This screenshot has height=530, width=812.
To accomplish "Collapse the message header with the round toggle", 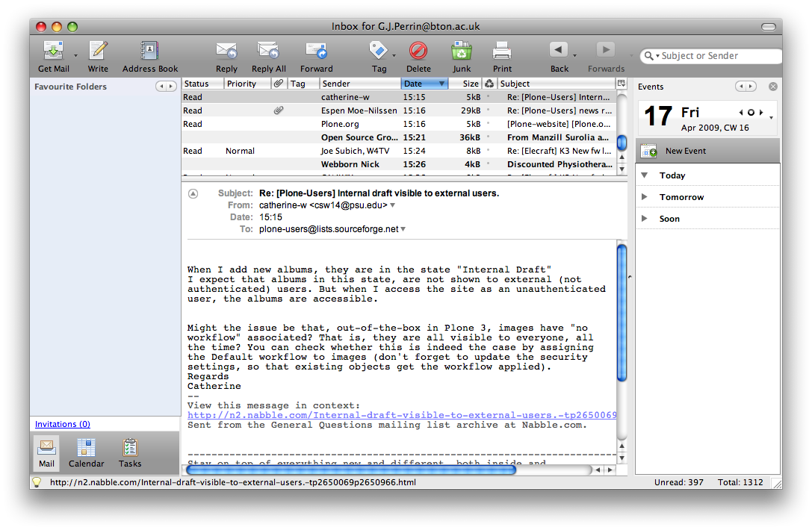I will (x=193, y=193).
